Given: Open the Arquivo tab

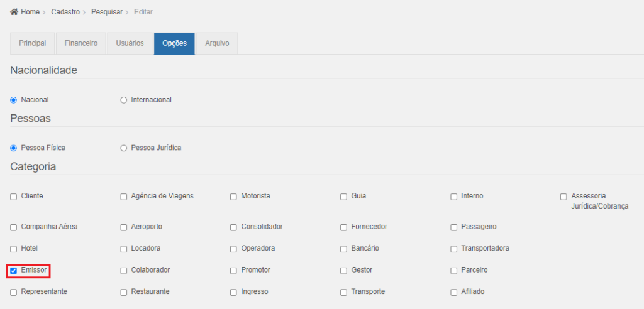Looking at the screenshot, I should 217,43.
